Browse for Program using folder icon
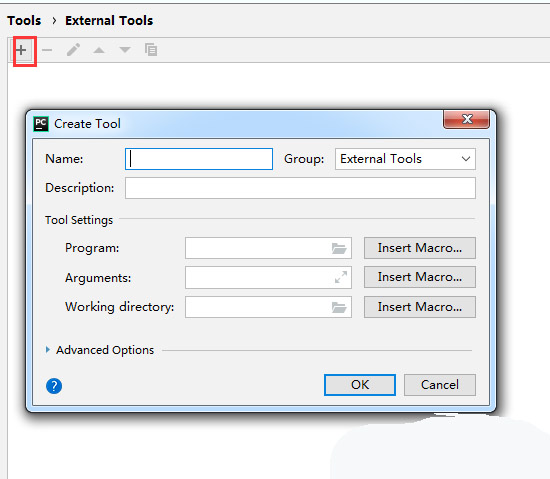 (339, 248)
